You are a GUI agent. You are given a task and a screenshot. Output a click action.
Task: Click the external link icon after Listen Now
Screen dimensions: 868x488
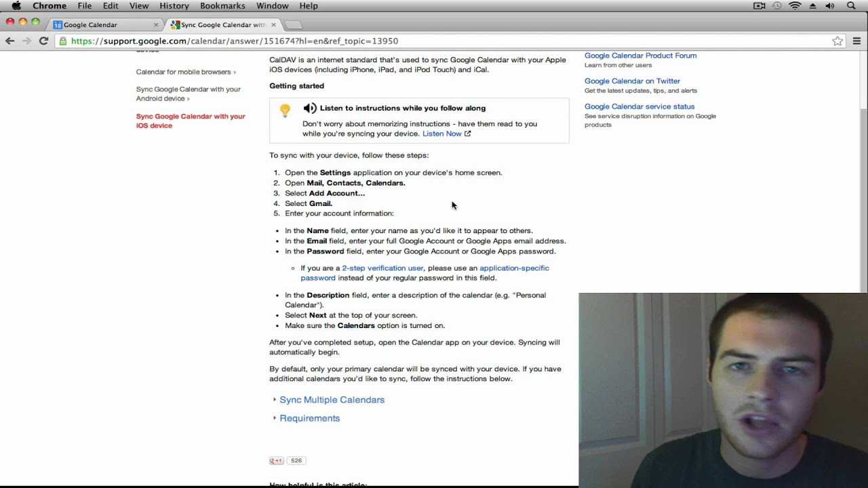pyautogui.click(x=467, y=134)
